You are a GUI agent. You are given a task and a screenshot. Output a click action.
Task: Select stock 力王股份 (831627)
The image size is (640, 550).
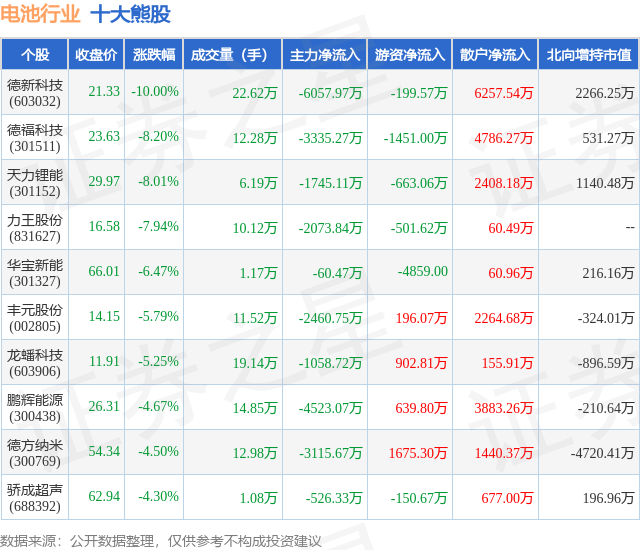click(35, 228)
